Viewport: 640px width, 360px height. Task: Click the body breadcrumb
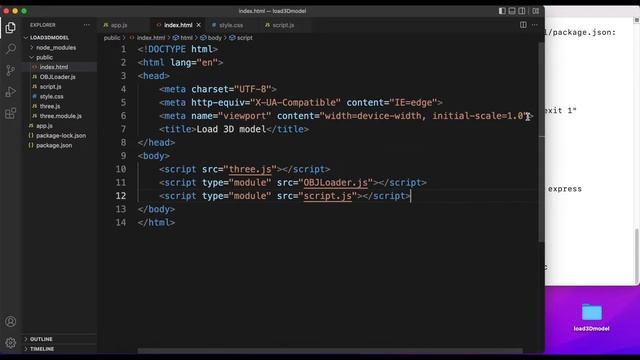pos(215,38)
